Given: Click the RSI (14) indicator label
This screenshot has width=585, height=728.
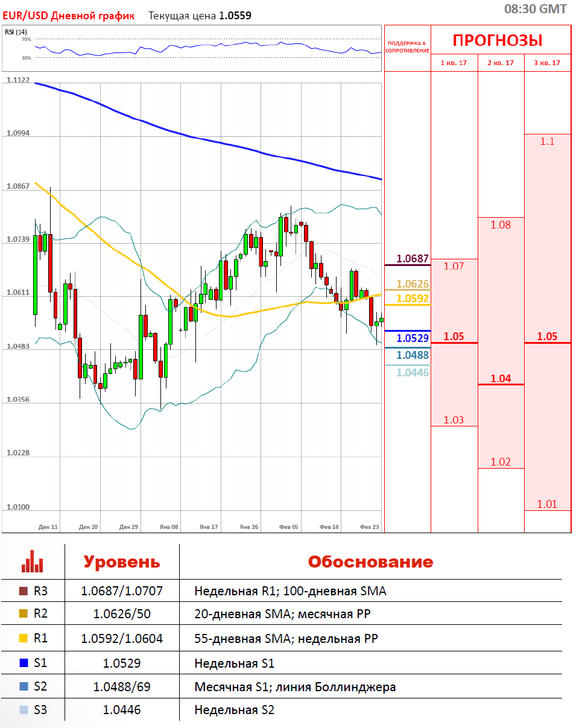Looking at the screenshot, I should coord(16,32).
